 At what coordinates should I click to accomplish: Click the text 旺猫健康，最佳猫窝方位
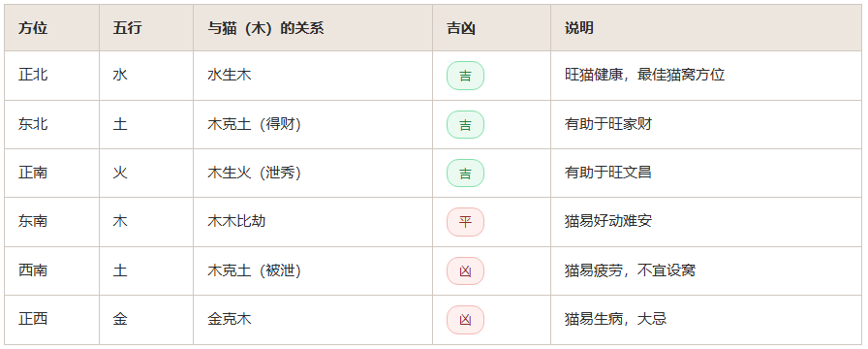[x=644, y=75]
